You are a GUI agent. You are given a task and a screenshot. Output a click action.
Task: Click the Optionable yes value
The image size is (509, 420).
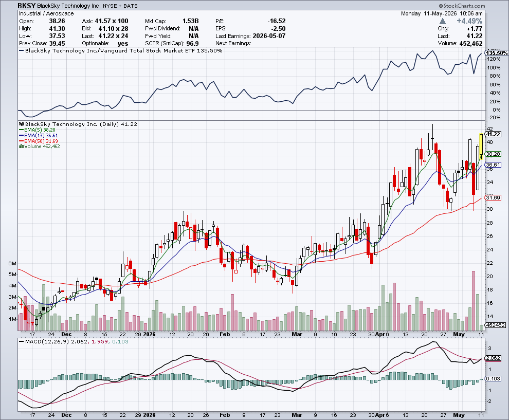click(x=123, y=44)
